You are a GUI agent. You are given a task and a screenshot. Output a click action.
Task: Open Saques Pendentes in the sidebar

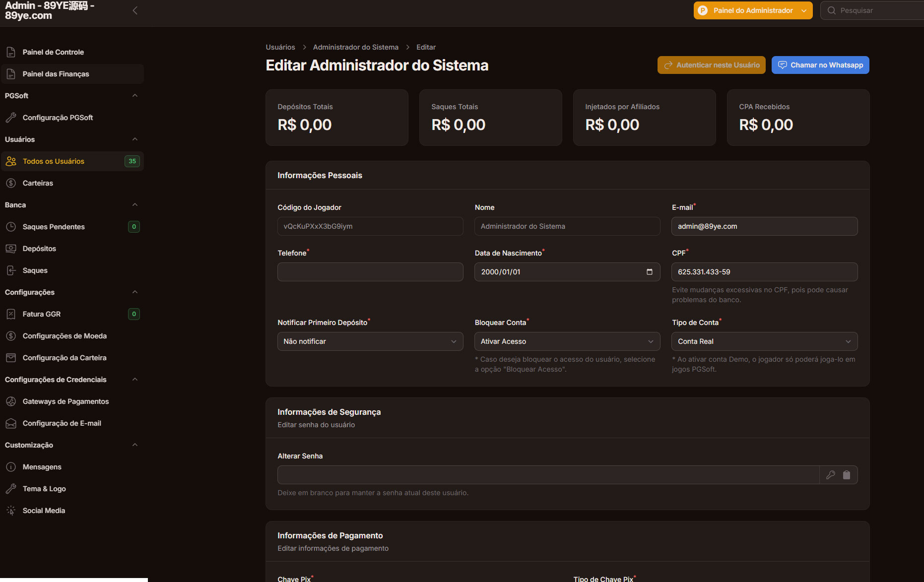click(x=54, y=227)
